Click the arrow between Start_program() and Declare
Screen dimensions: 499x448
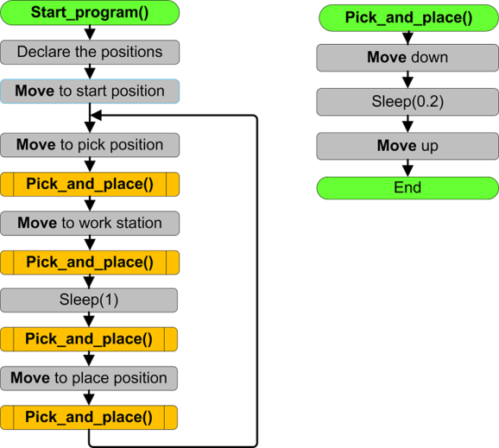[90, 33]
